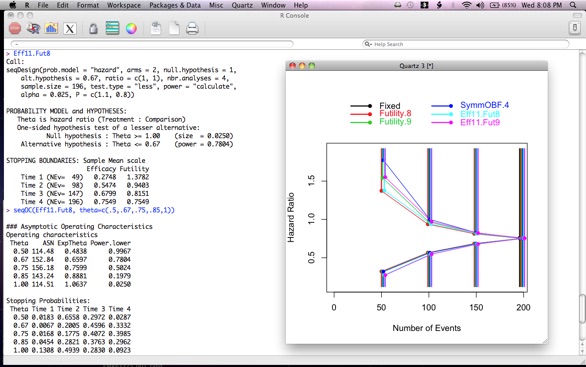This screenshot has width=586, height=367.
Task: Click the quit R icon at toolbar right
Action: point(574,28)
